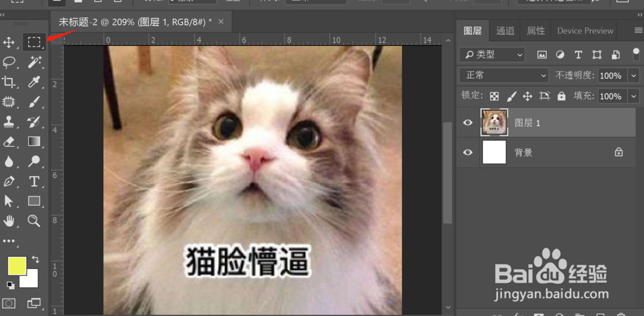Select the Clone Stamp tool
Image resolution: width=644 pixels, height=316 pixels.
click(9, 121)
